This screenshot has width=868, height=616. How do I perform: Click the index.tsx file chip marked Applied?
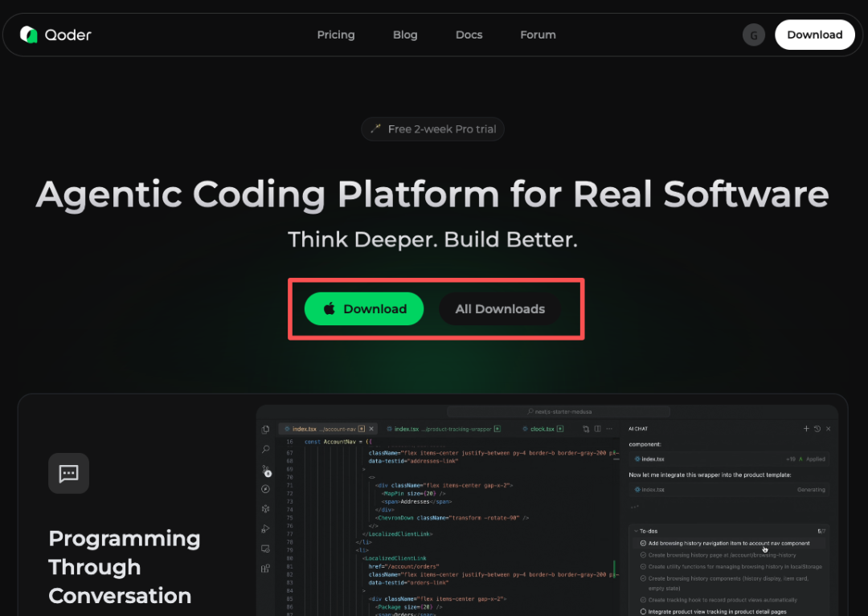click(729, 459)
